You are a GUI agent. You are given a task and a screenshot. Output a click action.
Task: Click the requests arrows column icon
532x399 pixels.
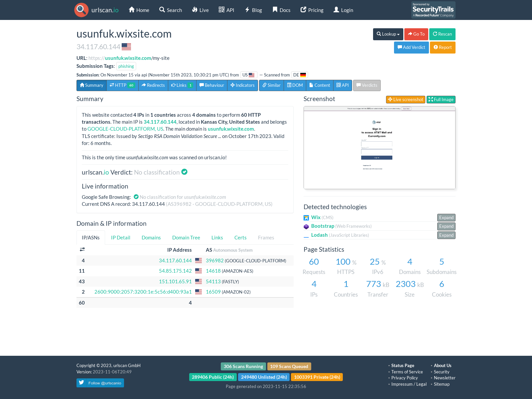click(x=82, y=249)
